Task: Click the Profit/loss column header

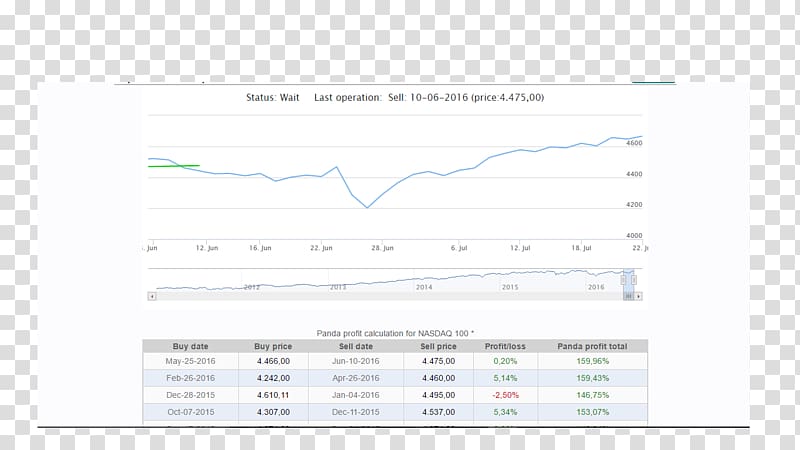Action: [x=506, y=346]
